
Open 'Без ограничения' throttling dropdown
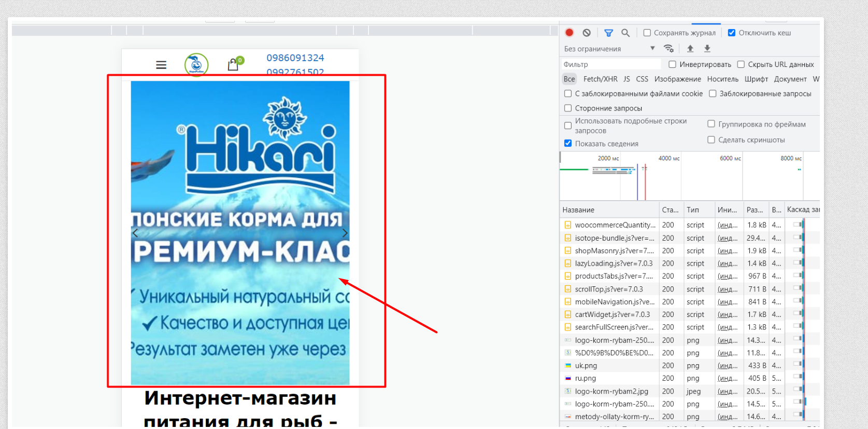coord(609,49)
